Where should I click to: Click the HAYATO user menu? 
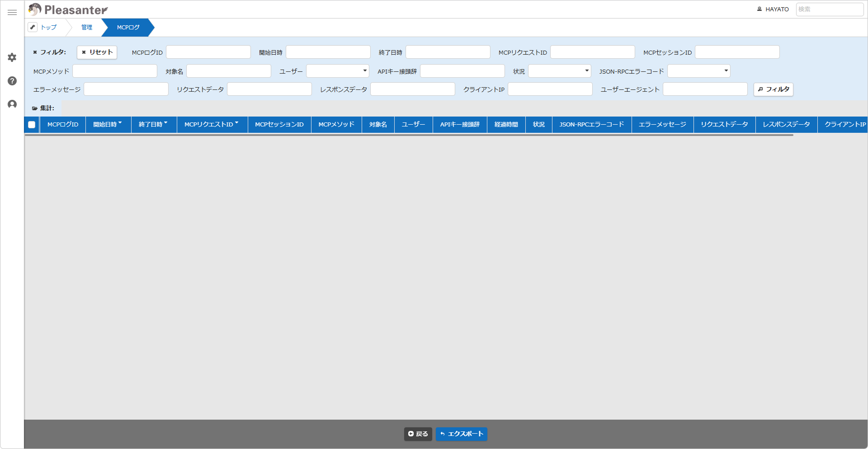[x=773, y=9]
